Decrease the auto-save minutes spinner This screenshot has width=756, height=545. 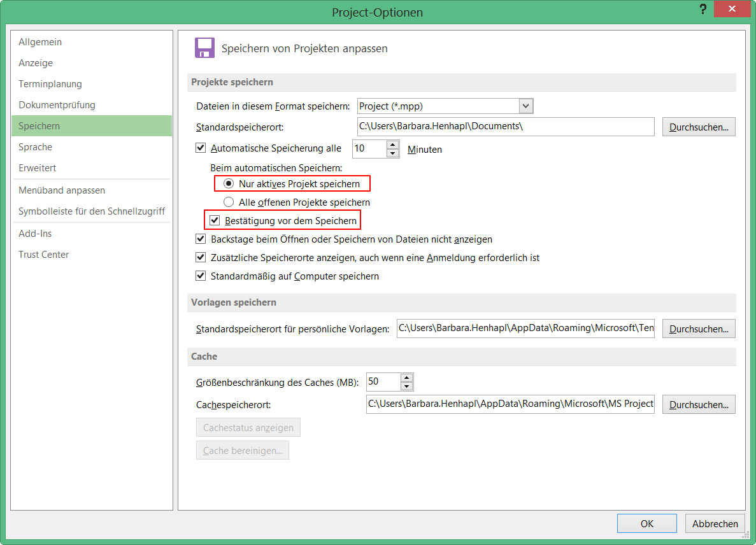[393, 153]
